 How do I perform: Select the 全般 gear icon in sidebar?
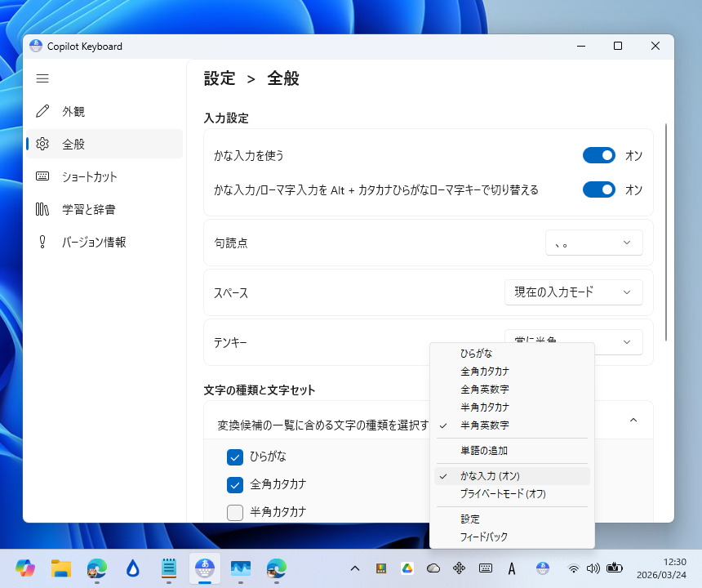pyautogui.click(x=42, y=144)
